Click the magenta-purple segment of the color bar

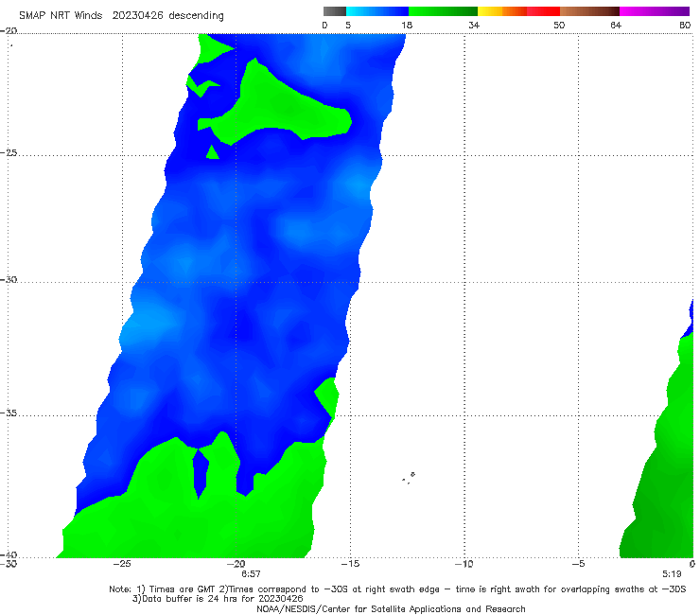[x=655, y=11]
